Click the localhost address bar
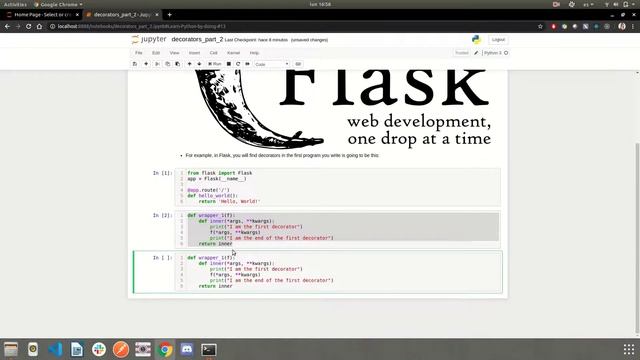 (294, 27)
